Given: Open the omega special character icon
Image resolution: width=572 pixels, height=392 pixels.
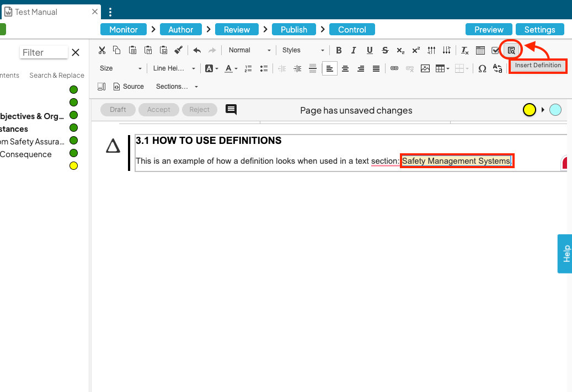Looking at the screenshot, I should coord(482,68).
